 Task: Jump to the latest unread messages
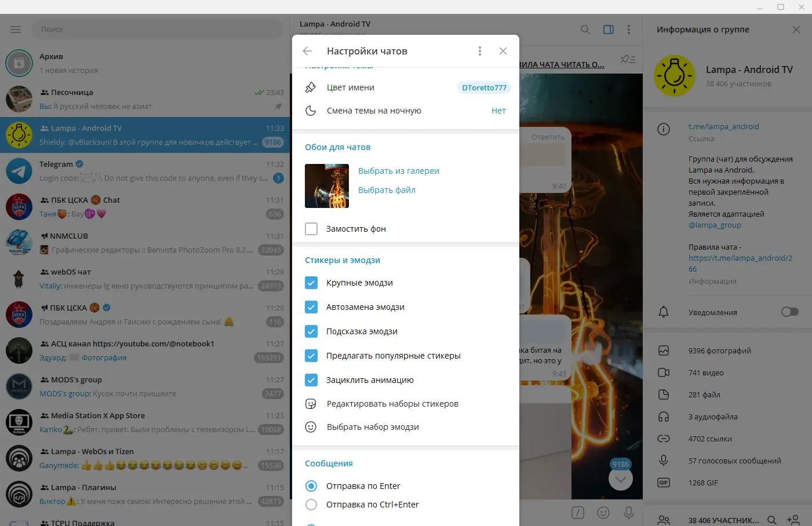(x=621, y=478)
